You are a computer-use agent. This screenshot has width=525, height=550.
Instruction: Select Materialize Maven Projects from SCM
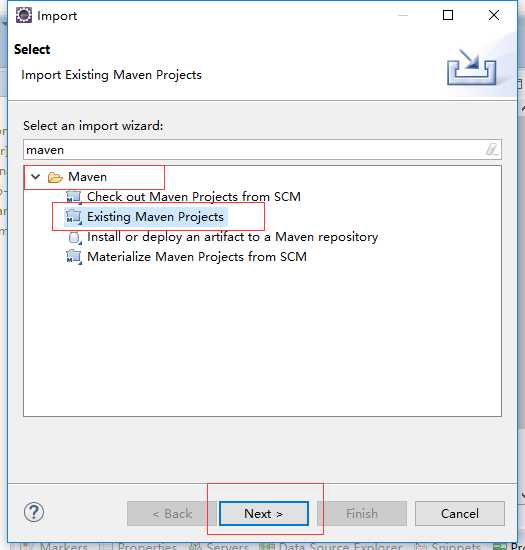coord(197,256)
